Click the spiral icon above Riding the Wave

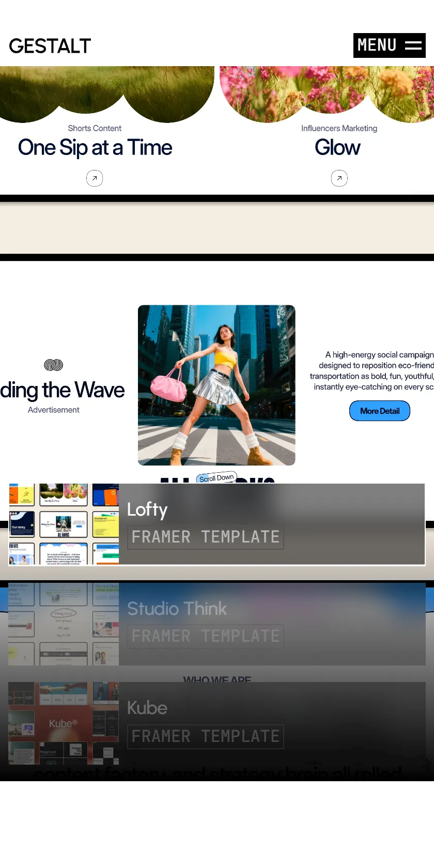[x=54, y=365]
